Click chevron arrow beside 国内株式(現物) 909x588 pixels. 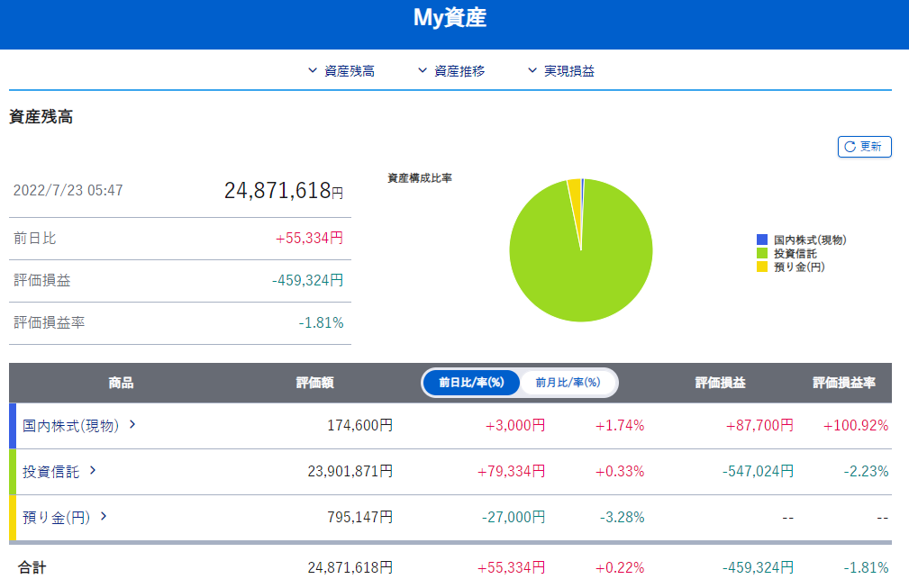coord(132,425)
